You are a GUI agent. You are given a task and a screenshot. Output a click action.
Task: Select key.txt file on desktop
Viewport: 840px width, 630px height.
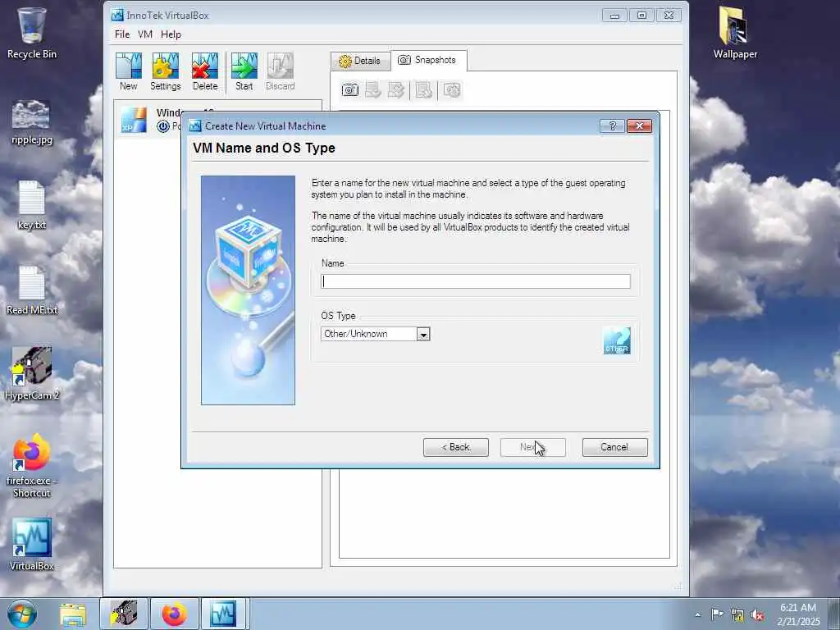tap(32, 206)
